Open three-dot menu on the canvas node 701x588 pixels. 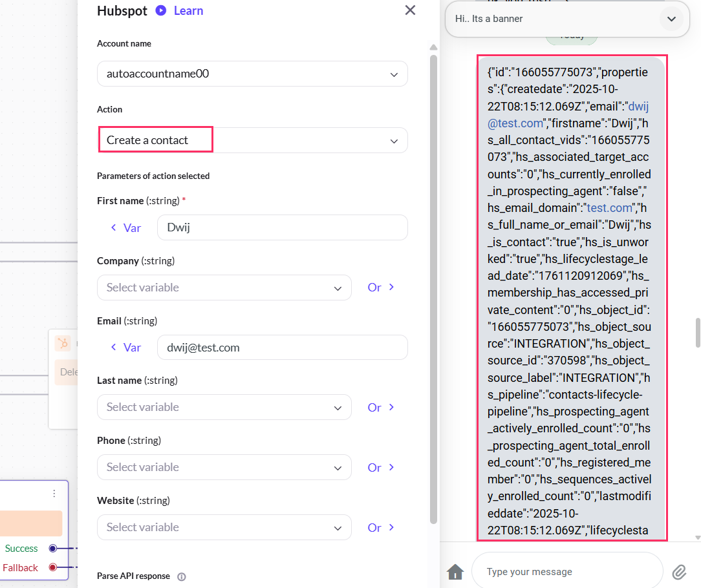pyautogui.click(x=54, y=494)
